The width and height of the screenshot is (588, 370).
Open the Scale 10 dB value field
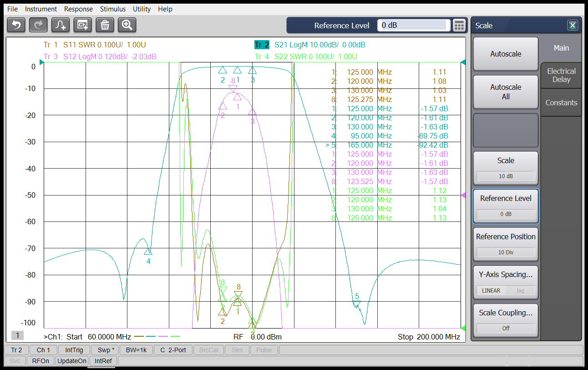pos(505,176)
